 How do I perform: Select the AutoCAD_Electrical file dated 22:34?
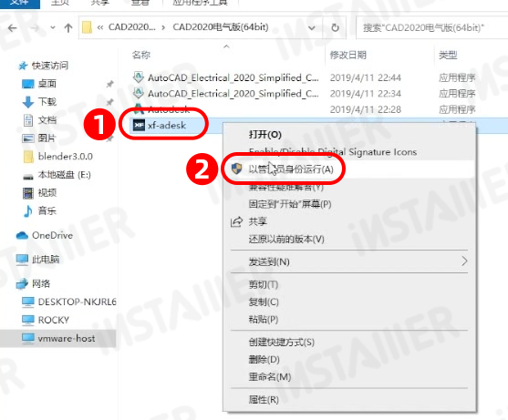coord(233,94)
